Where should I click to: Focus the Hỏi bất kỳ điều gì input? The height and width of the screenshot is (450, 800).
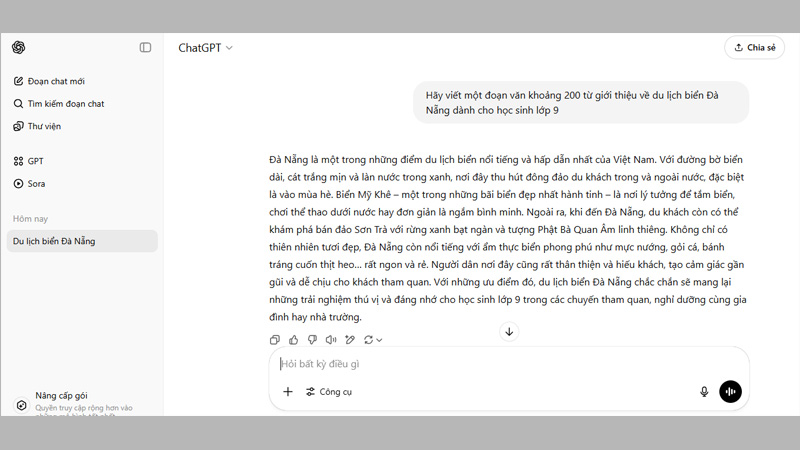[x=509, y=364]
